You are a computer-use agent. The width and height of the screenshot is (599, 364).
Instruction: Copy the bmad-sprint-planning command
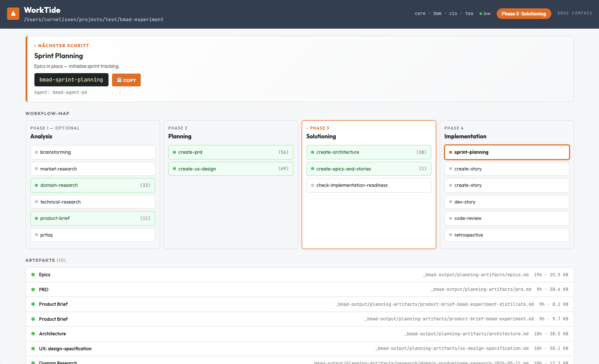[x=126, y=80]
